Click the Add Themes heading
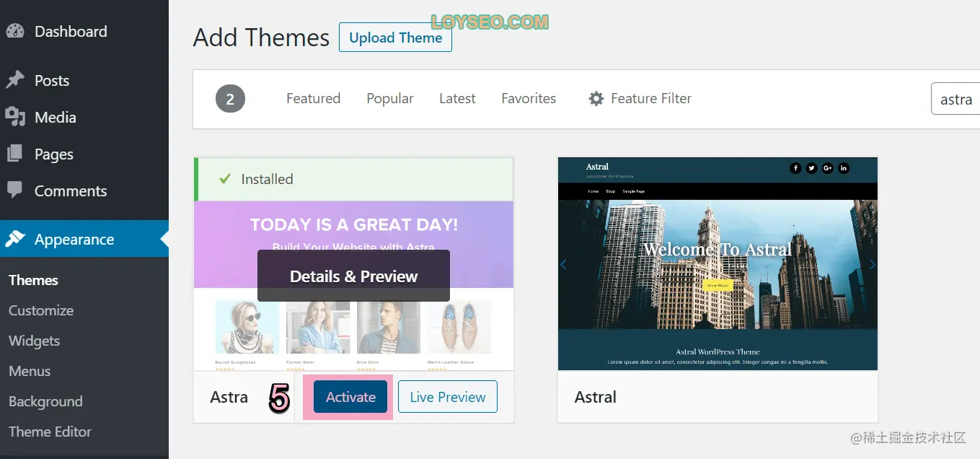 click(x=261, y=38)
